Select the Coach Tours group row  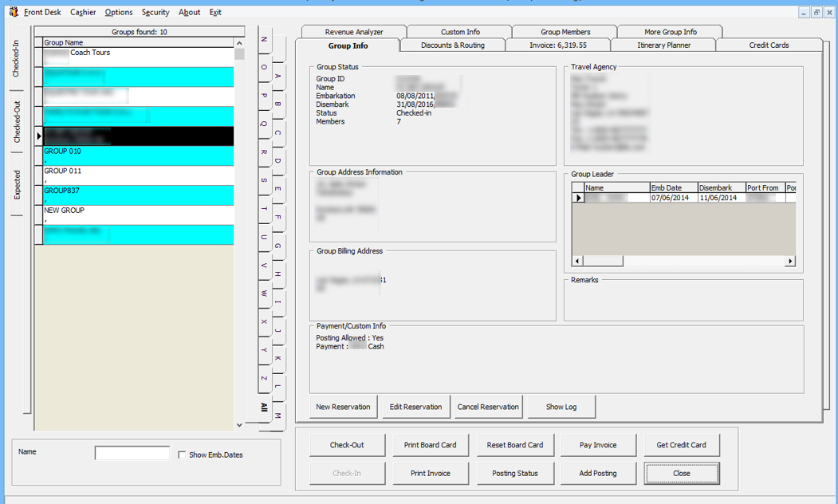138,57
